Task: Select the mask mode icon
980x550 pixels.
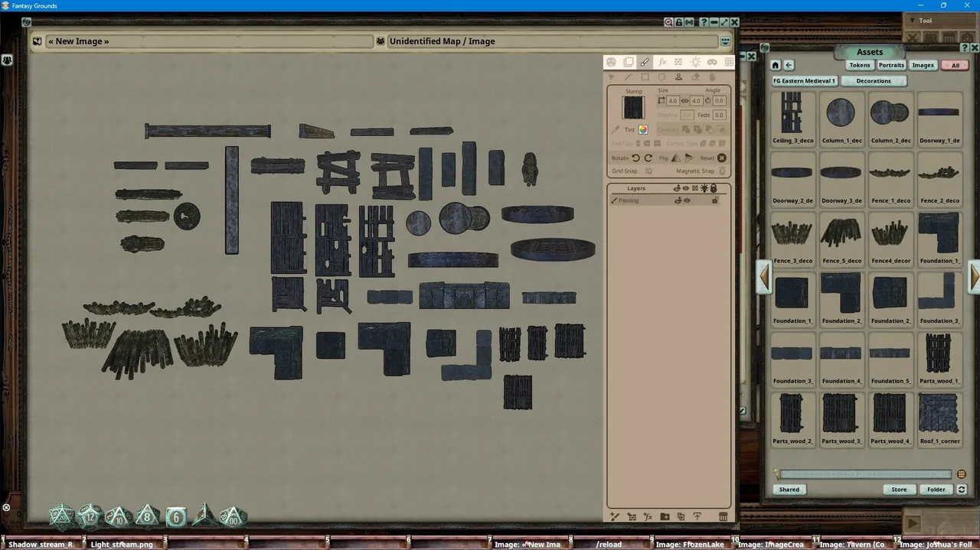Action: coord(712,62)
